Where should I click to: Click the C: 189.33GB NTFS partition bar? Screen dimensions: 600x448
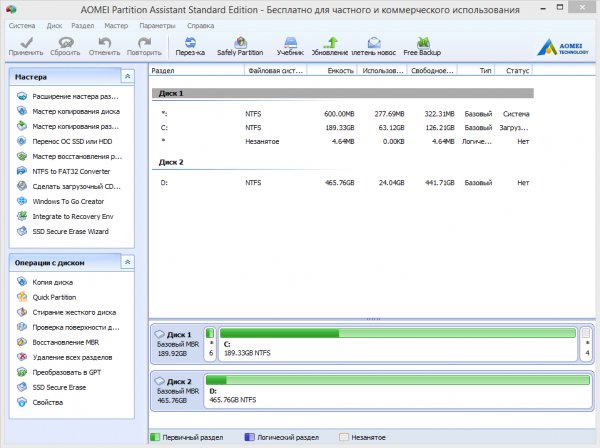[x=398, y=344]
